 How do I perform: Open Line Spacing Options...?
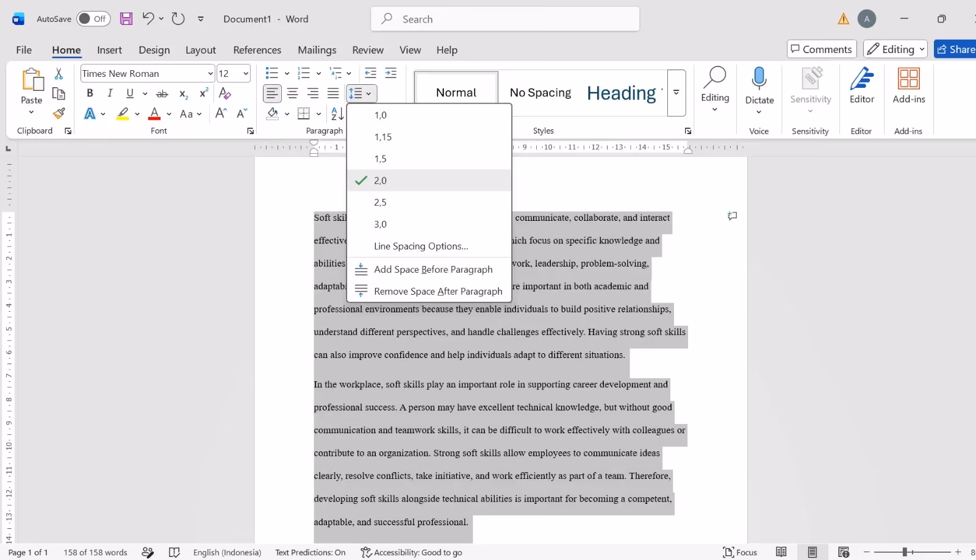tap(429, 246)
